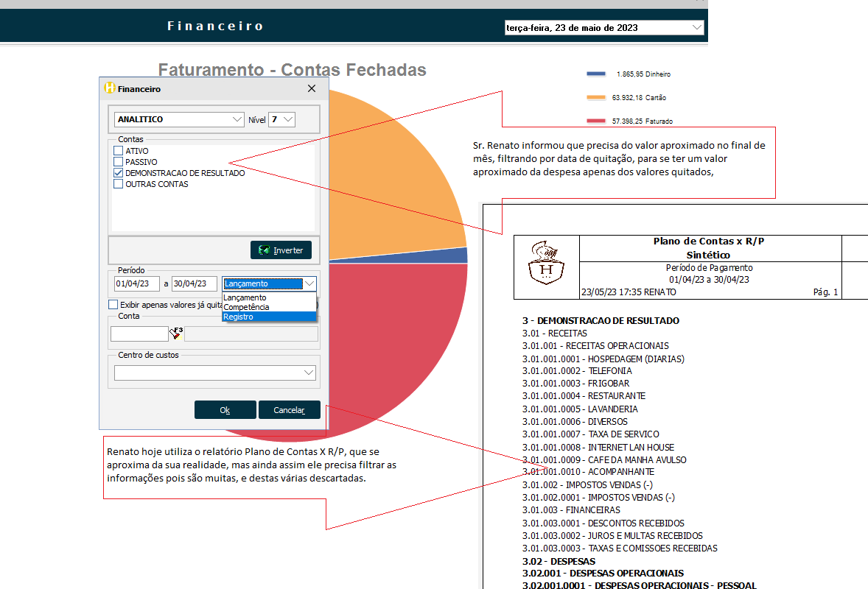Check the PASSIVO account checkbox
868x589 pixels.
point(119,162)
